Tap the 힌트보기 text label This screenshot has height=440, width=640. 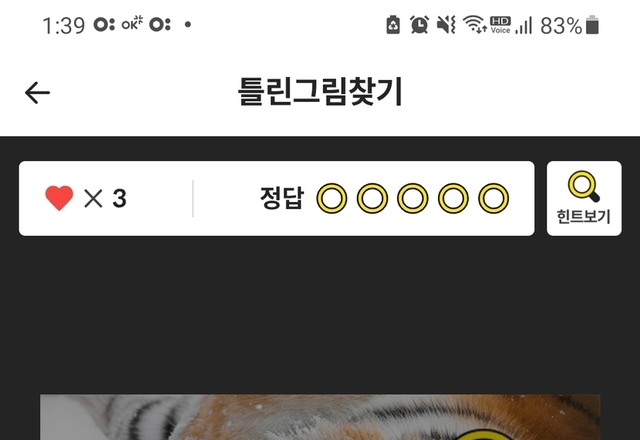click(584, 216)
